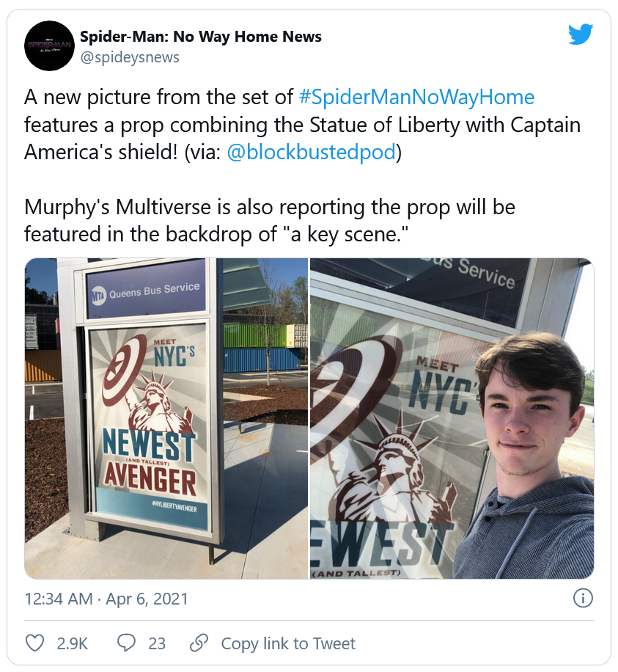Select Copy link to Tweet
618x672 pixels.
[x=288, y=643]
